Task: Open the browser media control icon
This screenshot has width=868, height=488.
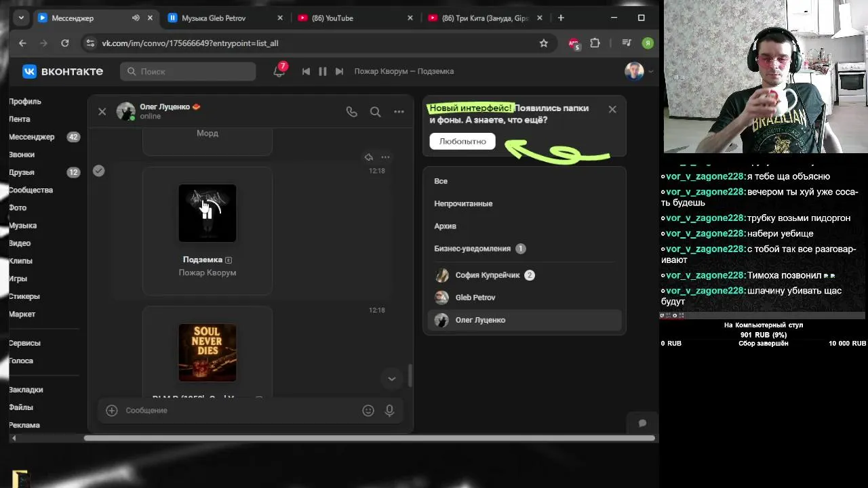Action: 627,43
